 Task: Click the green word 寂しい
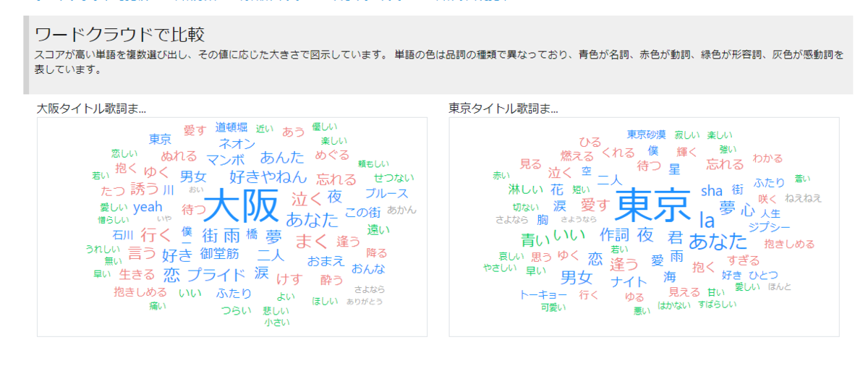[687, 135]
